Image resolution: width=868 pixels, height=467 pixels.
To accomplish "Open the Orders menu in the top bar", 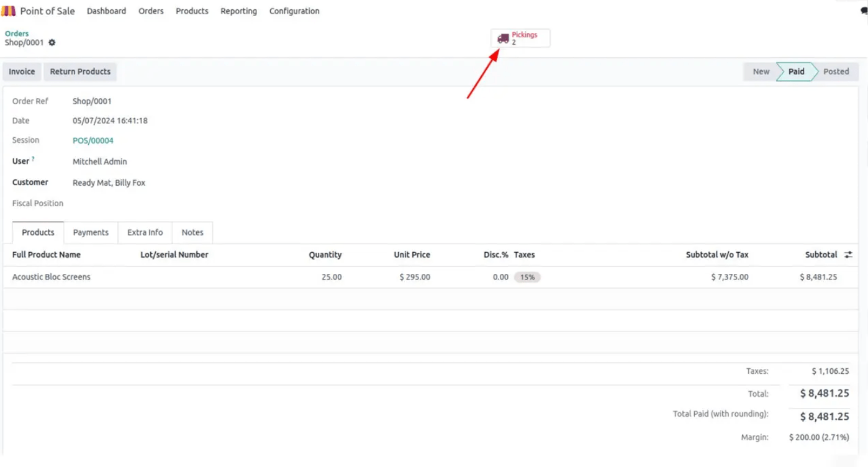I will tap(151, 11).
